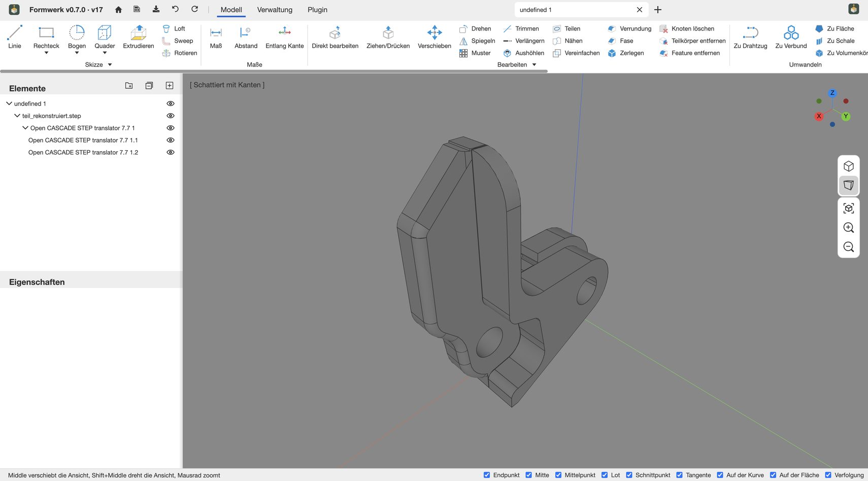Hide element translator 7.7 1.2
The height and width of the screenshot is (481, 868).
pos(171,152)
